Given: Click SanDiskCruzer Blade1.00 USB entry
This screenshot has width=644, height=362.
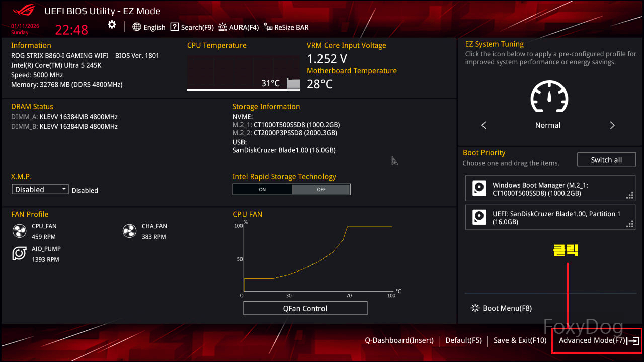Looking at the screenshot, I should pyautogui.click(x=284, y=150).
